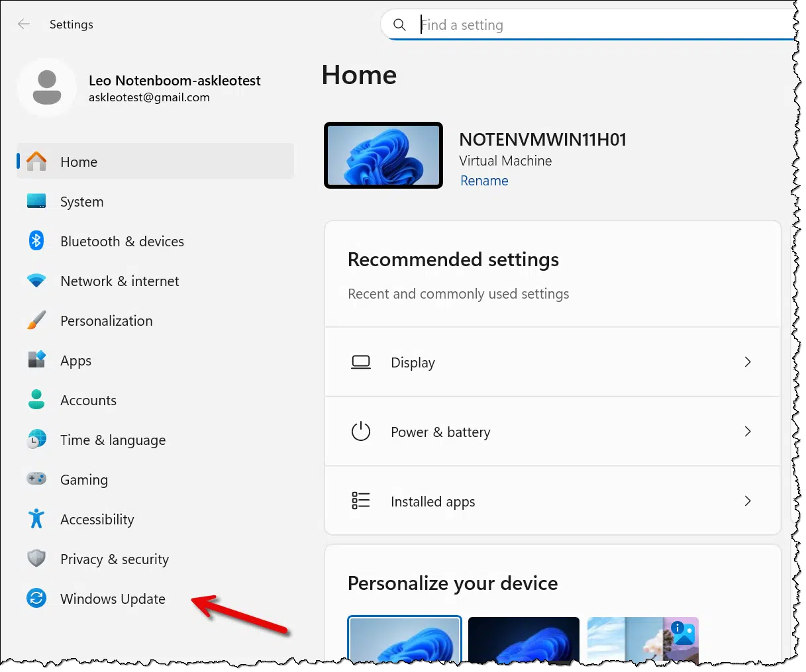Click the Power & battery power icon
The width and height of the screenshot is (806, 672).
click(x=361, y=432)
